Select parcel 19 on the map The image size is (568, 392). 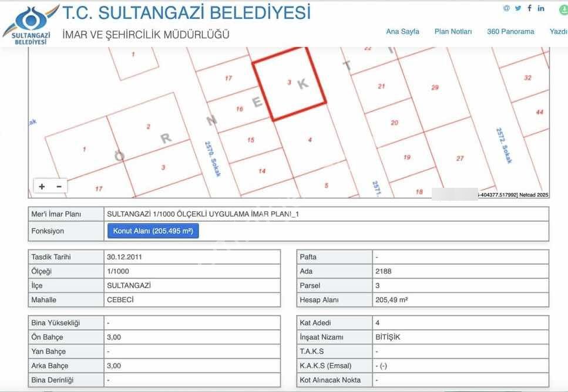click(407, 157)
